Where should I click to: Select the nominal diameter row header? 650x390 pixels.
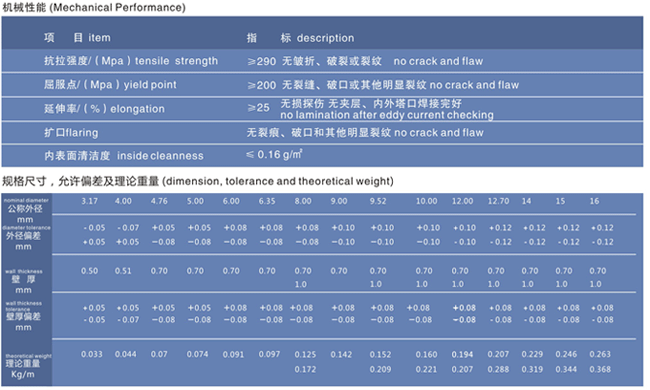pos(26,210)
